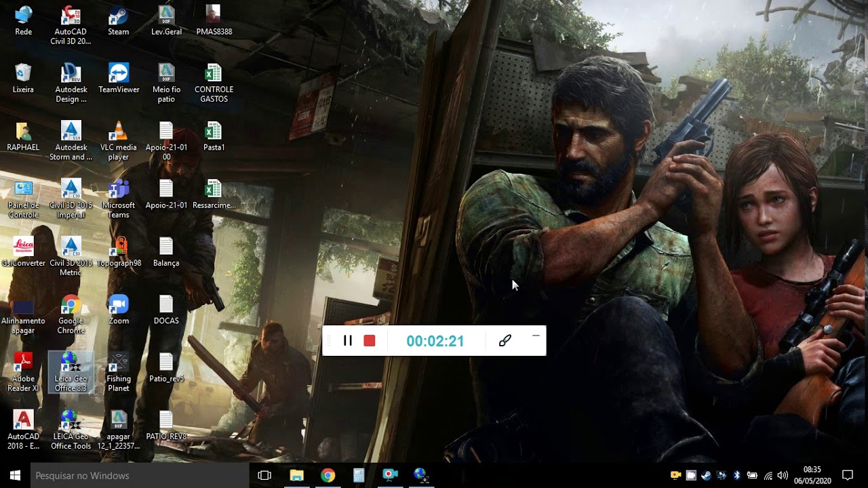Open the PATIO_REV8 file
Image resolution: width=868 pixels, height=488 pixels.
166,426
